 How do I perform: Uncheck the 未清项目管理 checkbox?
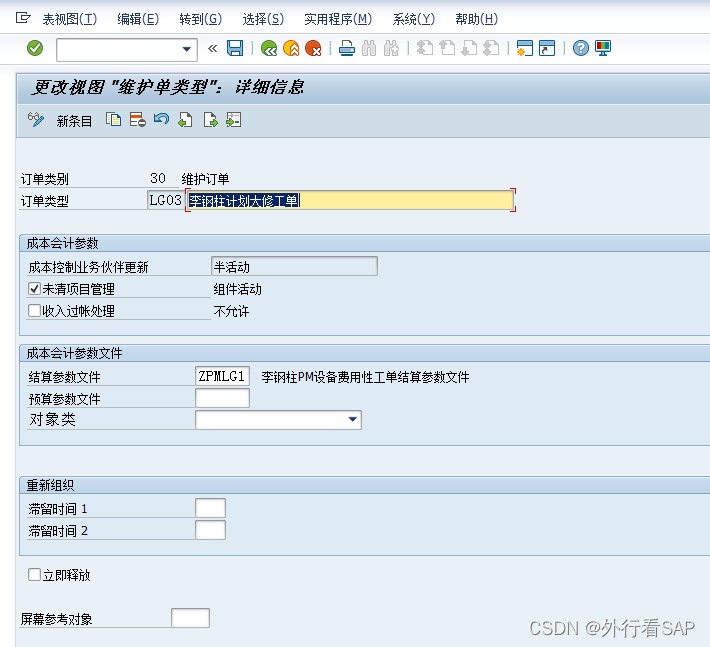click(34, 288)
